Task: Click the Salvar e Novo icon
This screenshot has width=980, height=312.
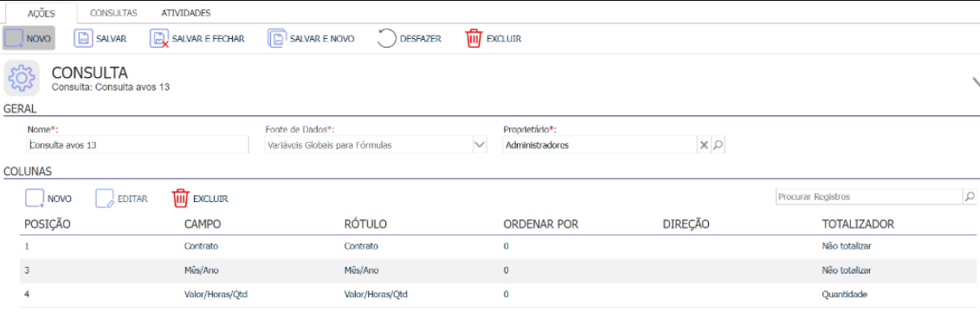Action: (x=277, y=38)
